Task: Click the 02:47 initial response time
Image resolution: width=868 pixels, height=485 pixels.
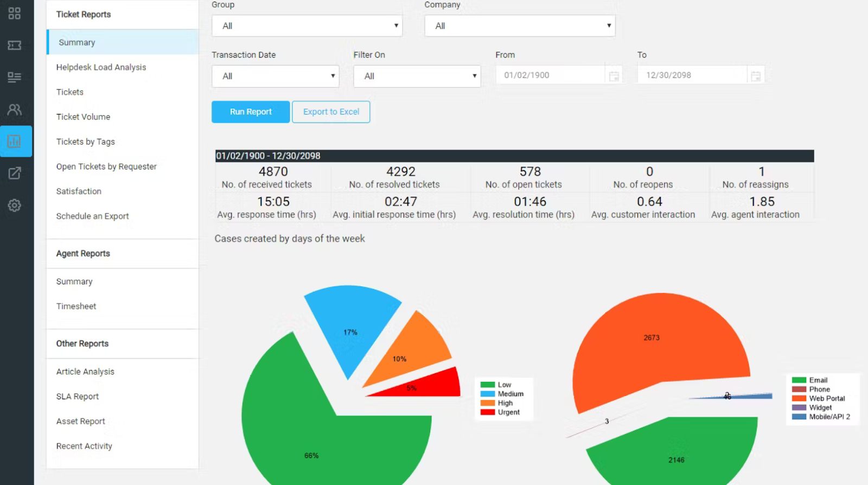Action: tap(401, 202)
